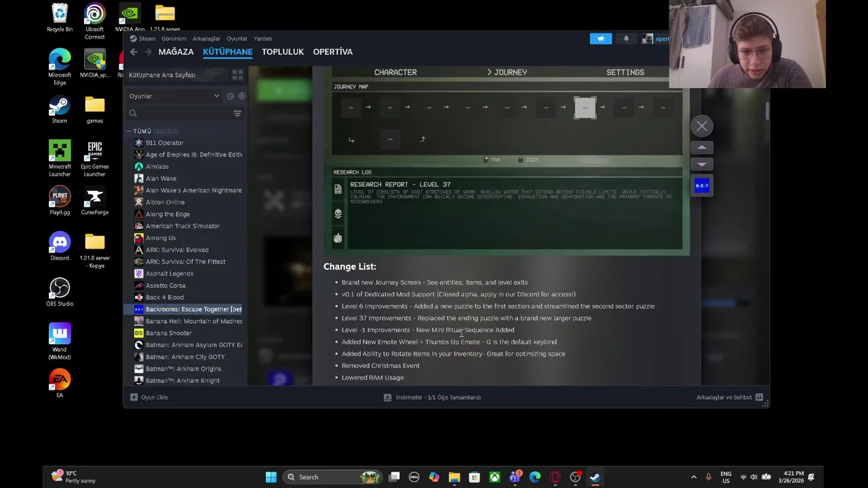This screenshot has height=488, width=868.
Task: Go to next news item with down arrow
Action: [702, 164]
